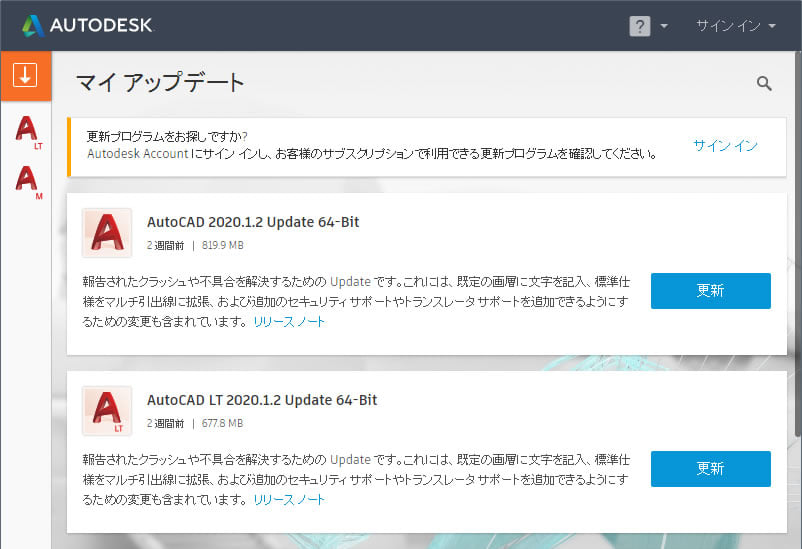This screenshot has height=549, width=802.
Task: Click the AutoCAD LT 2020.1.2 product icon
Action: 107,411
